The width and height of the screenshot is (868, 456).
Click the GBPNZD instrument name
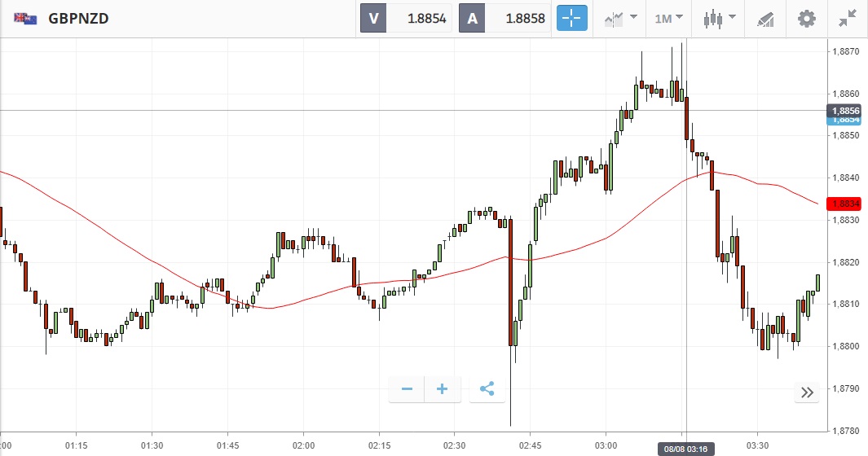[79, 18]
